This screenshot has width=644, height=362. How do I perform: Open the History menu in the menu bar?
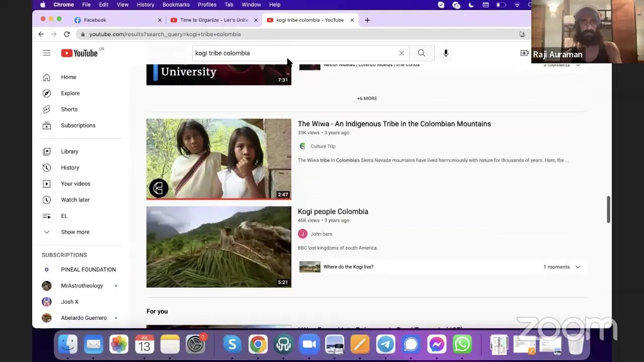145,5
